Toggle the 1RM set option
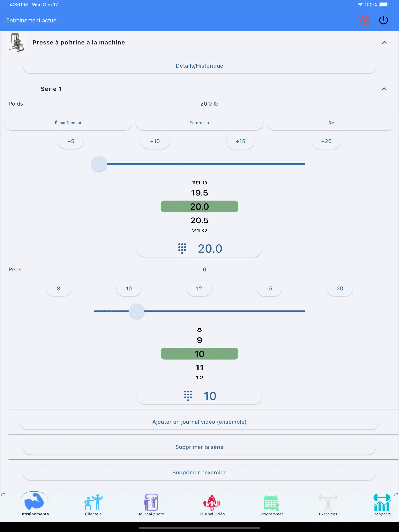 click(x=331, y=123)
